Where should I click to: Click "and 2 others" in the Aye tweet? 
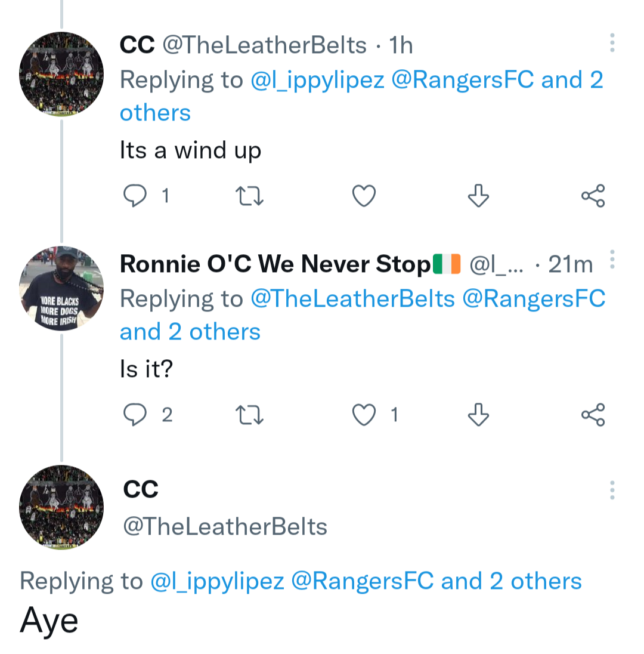(511, 581)
